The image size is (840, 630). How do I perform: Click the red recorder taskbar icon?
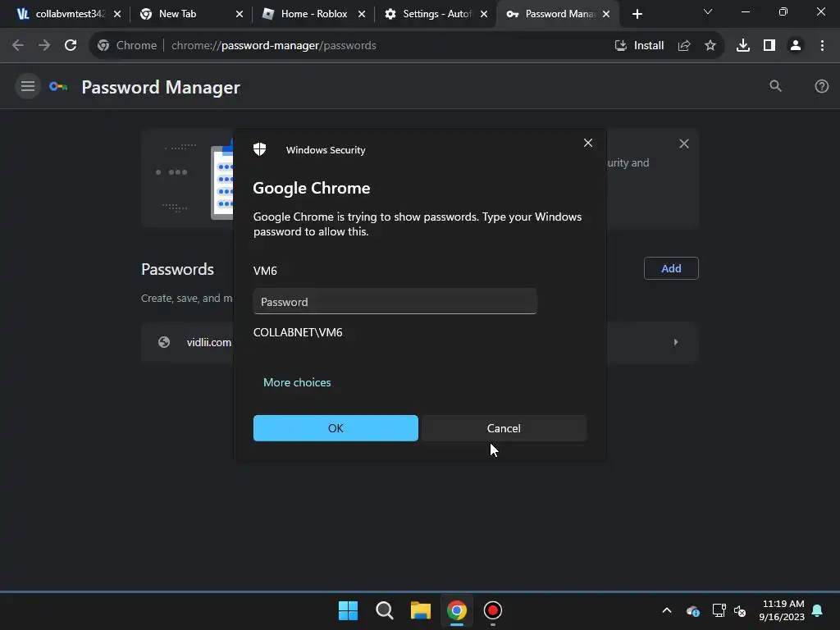click(x=493, y=610)
